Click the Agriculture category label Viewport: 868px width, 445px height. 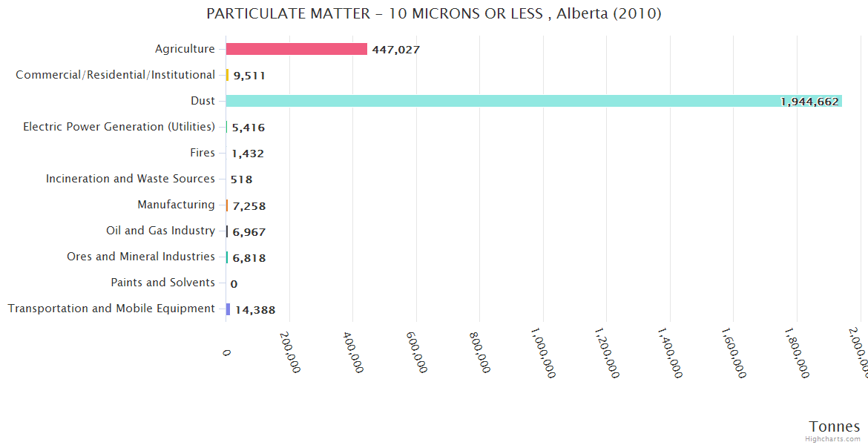[185, 49]
